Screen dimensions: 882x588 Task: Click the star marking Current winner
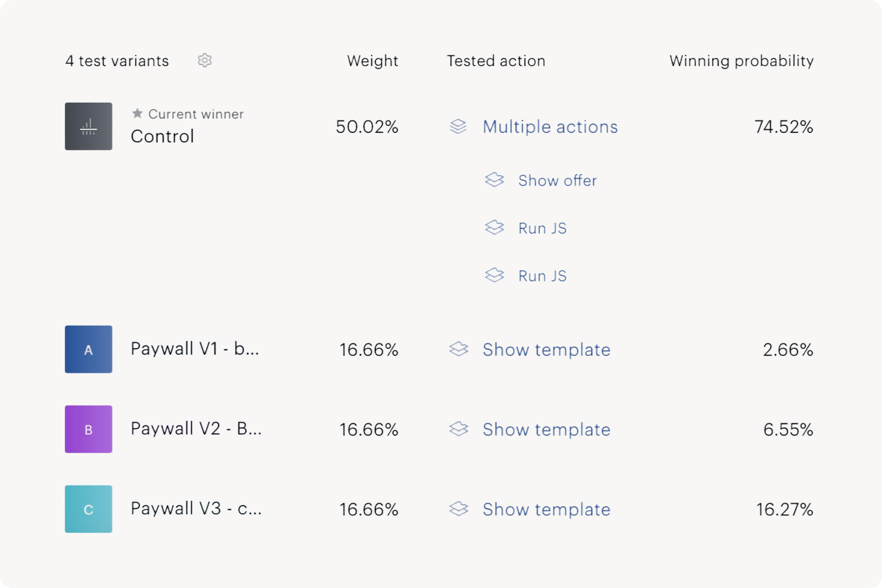click(137, 113)
